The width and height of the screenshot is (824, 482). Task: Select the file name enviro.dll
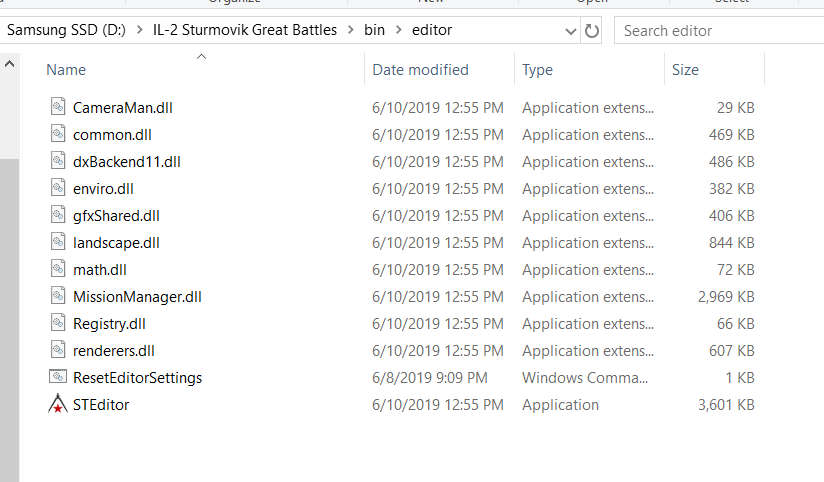tap(103, 189)
